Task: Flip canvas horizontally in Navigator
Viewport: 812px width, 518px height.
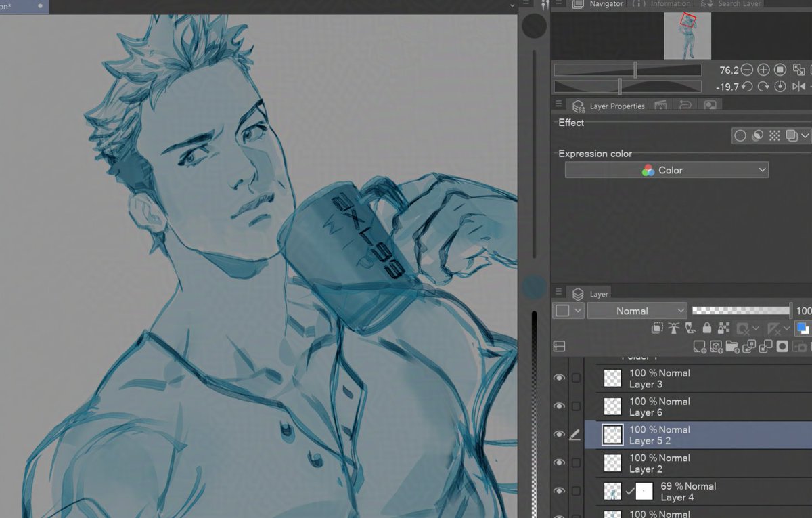Action: 799,87
